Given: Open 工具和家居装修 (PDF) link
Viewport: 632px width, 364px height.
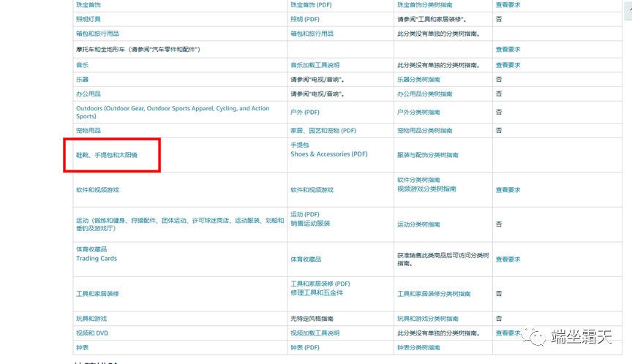Looking at the screenshot, I should (x=320, y=284).
